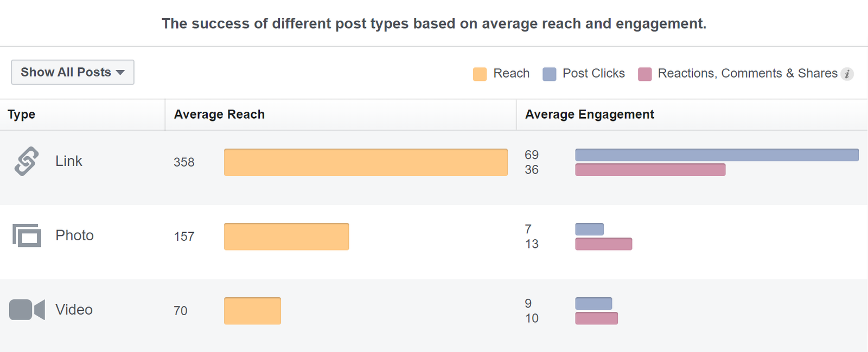Click the Link post clicks bar (69)
Screen dimensions: 868x352
click(717, 155)
